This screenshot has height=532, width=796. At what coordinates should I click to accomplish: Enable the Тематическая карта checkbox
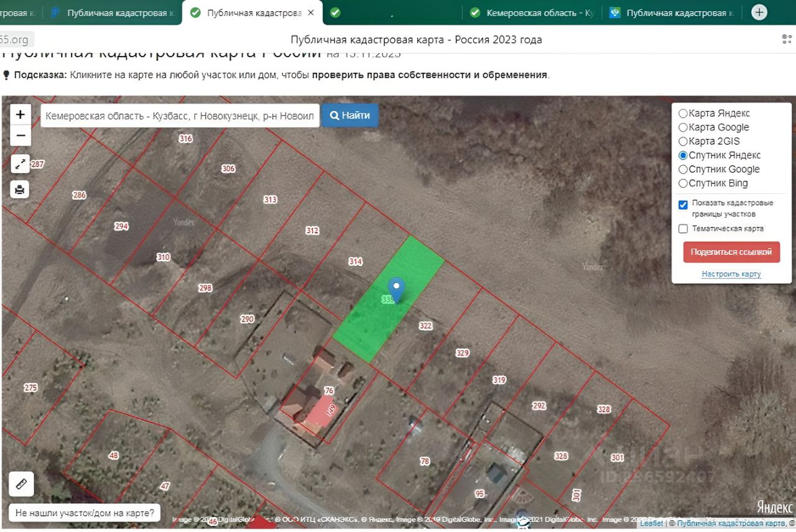(683, 229)
